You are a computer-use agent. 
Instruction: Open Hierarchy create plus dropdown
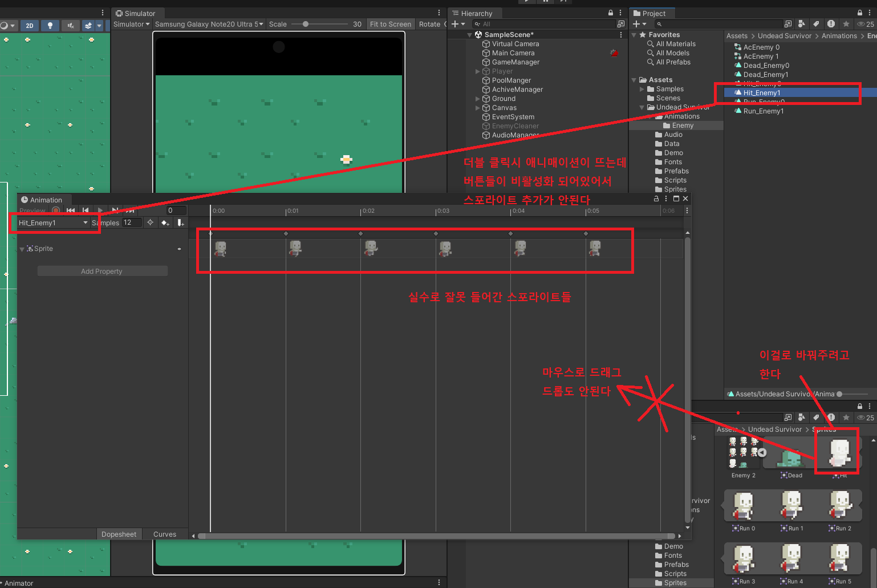(x=458, y=24)
